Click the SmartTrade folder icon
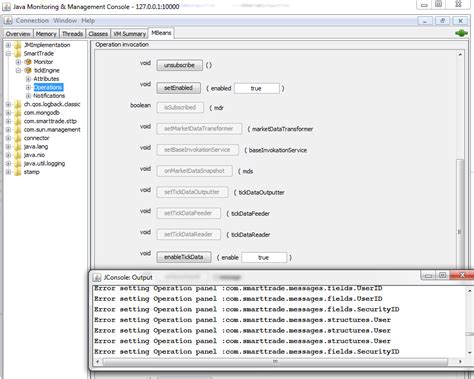474x379 pixels. (18, 53)
